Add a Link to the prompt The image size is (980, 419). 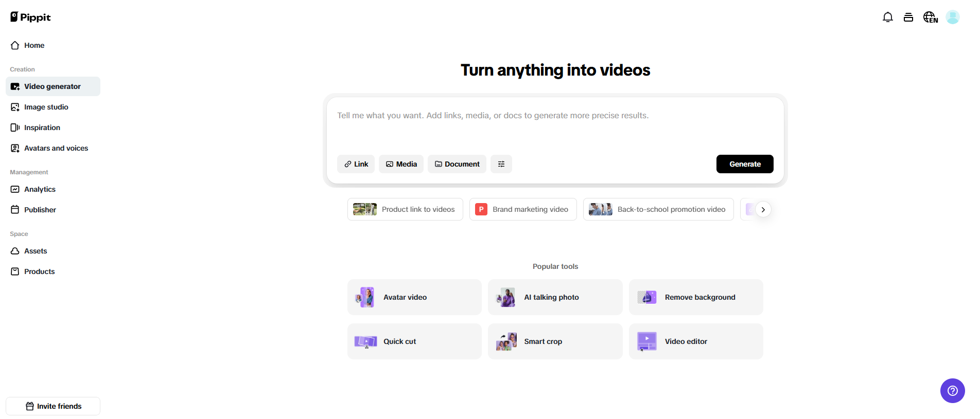(x=356, y=164)
